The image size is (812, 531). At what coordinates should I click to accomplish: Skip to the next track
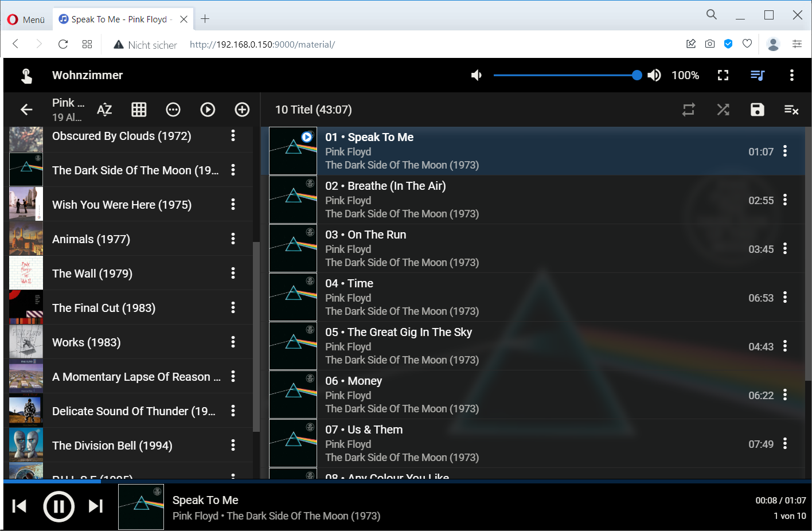(96, 506)
